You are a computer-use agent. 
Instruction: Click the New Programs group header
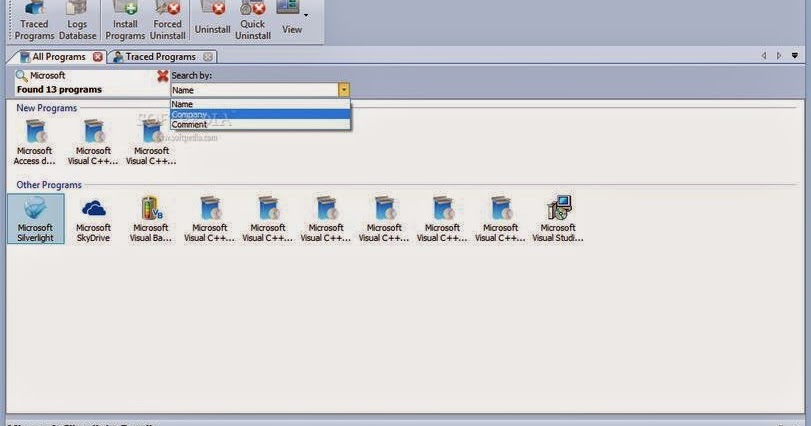pyautogui.click(x=47, y=108)
